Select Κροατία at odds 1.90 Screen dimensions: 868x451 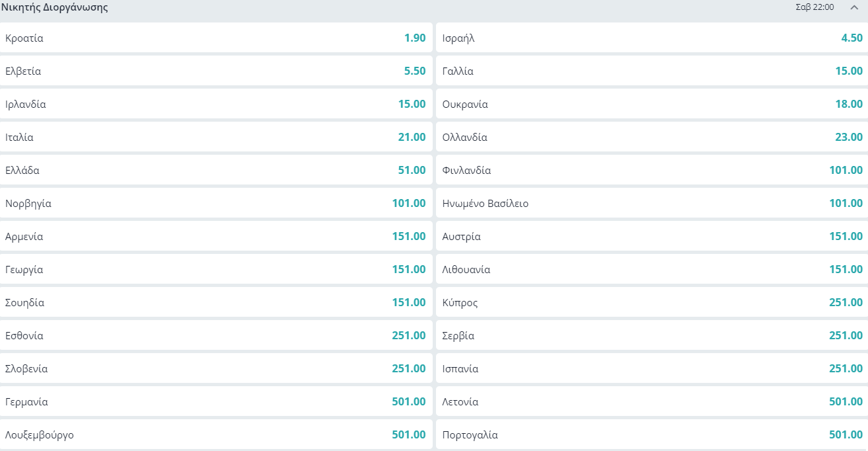coord(216,38)
